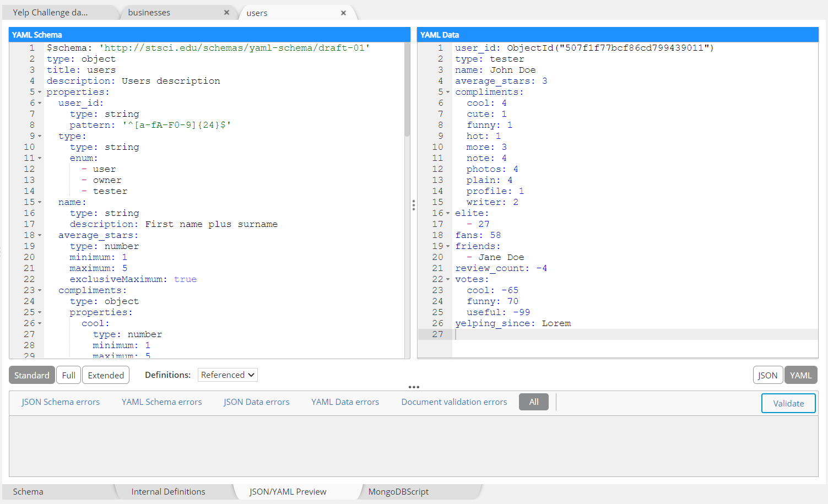Click 'writer: 2' in YAML Data
The image size is (828, 504).
point(493,202)
